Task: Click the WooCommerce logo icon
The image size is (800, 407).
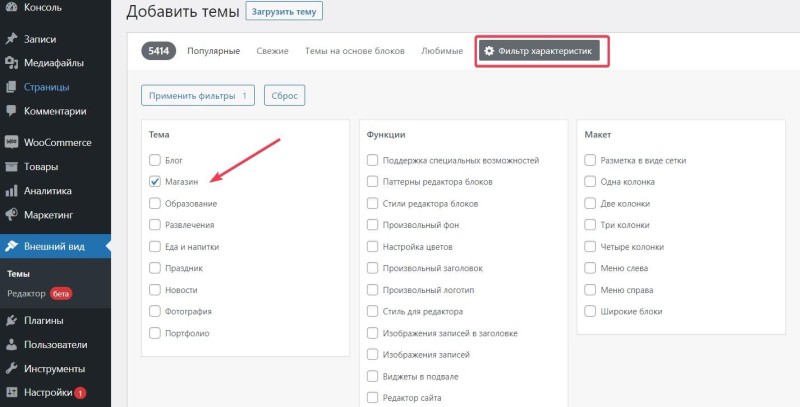Action: pyautogui.click(x=11, y=142)
